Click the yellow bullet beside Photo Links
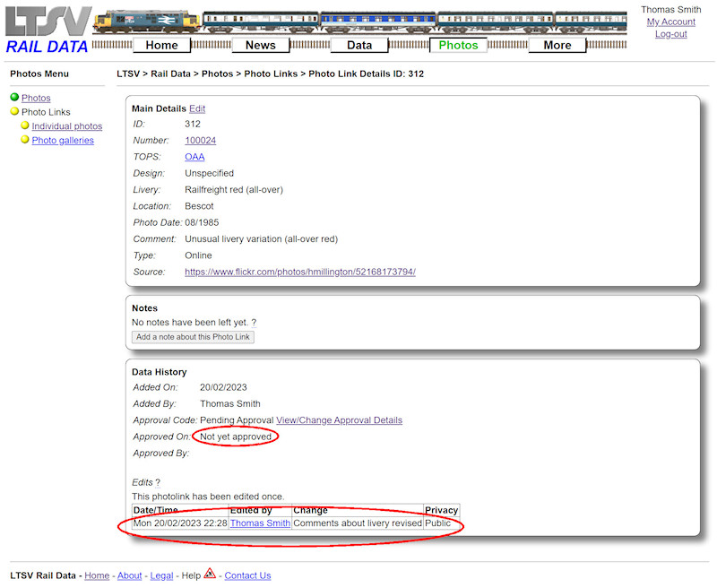 click(x=13, y=111)
